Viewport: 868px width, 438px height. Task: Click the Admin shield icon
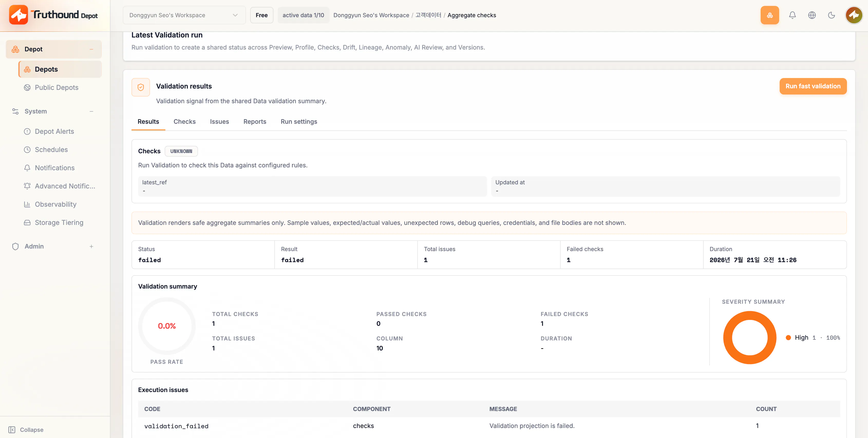tap(15, 246)
